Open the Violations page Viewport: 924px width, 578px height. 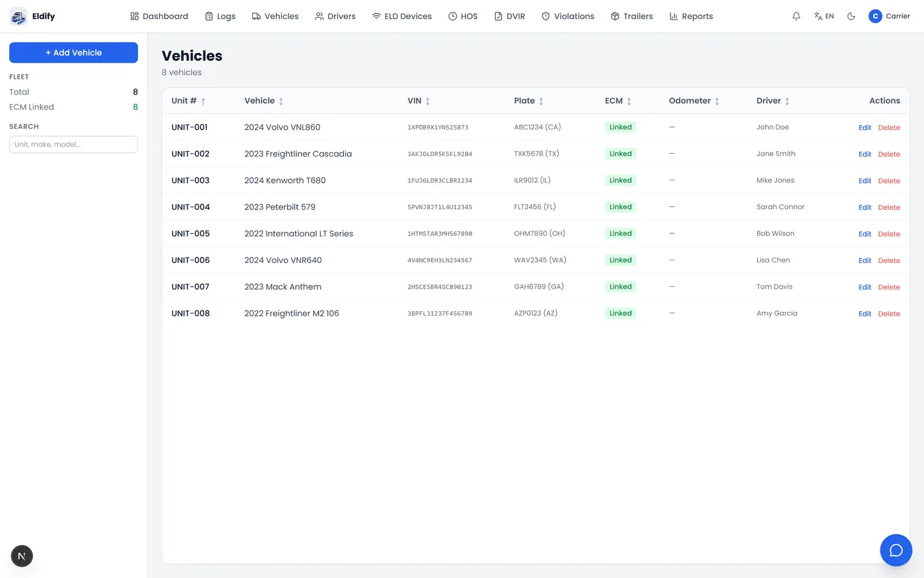[568, 16]
